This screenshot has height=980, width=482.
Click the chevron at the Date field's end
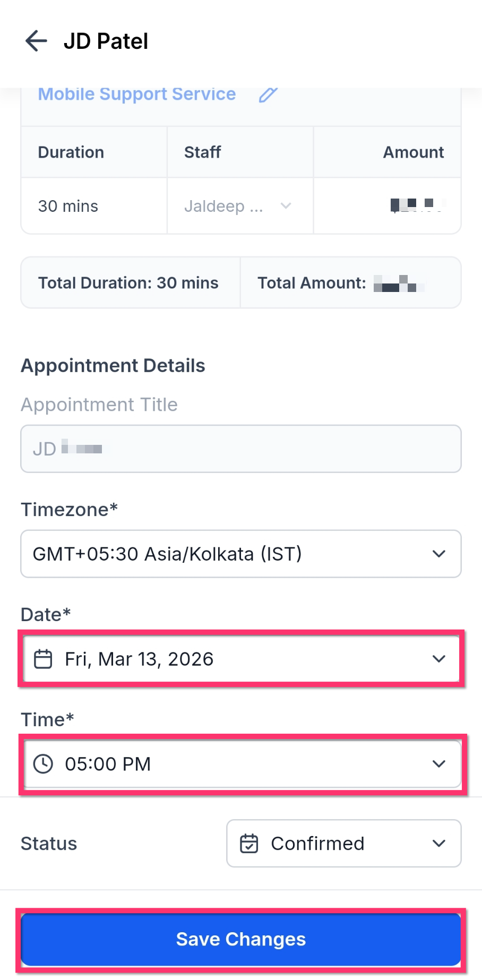coord(439,659)
